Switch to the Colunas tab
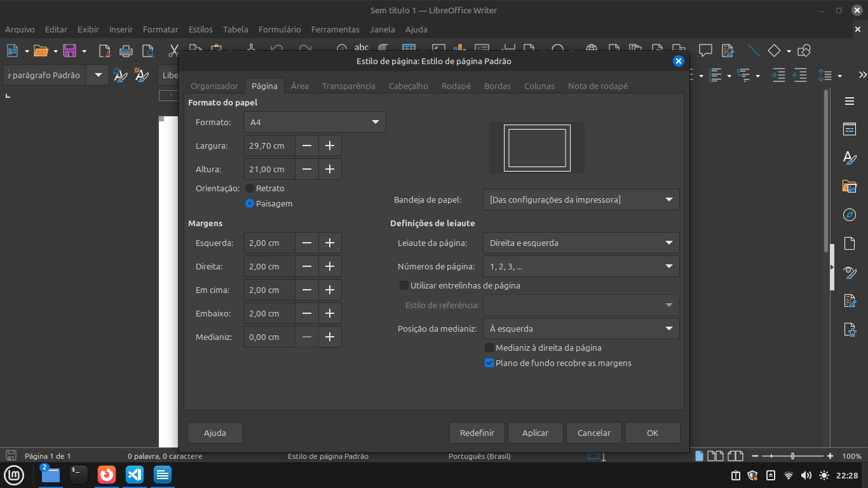The image size is (868, 488). (x=539, y=86)
